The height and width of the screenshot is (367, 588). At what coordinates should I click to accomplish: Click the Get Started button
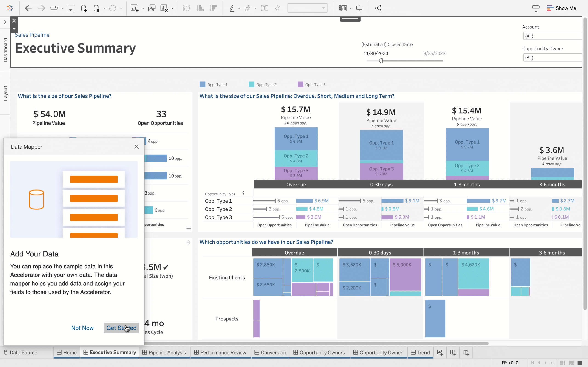click(x=122, y=327)
